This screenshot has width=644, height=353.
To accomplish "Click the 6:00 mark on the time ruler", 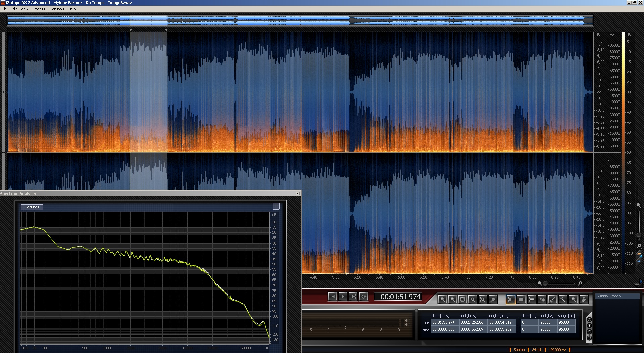I will click(401, 277).
